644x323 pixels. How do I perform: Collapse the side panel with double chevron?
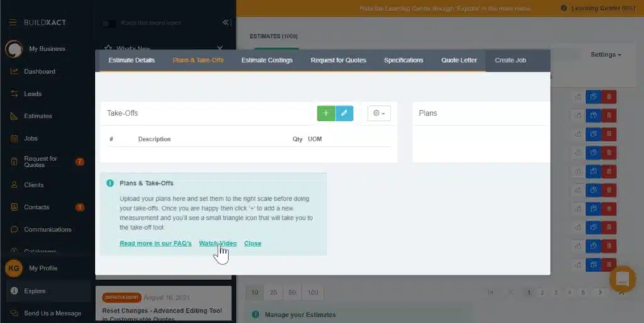point(226,23)
